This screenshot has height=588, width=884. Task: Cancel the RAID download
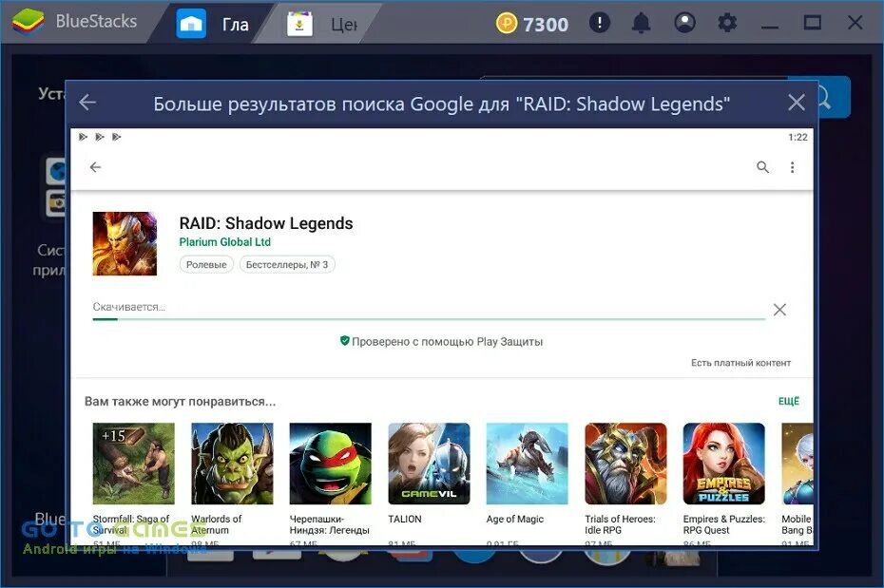click(779, 310)
